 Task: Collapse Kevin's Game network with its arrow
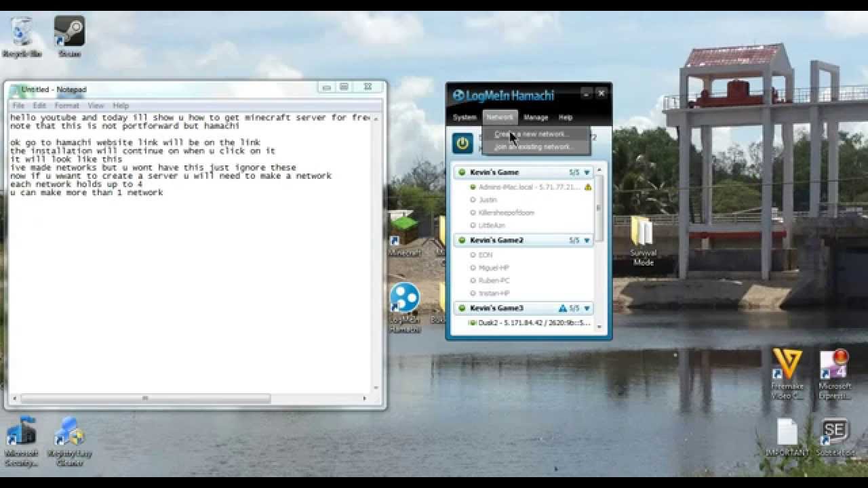(587, 172)
